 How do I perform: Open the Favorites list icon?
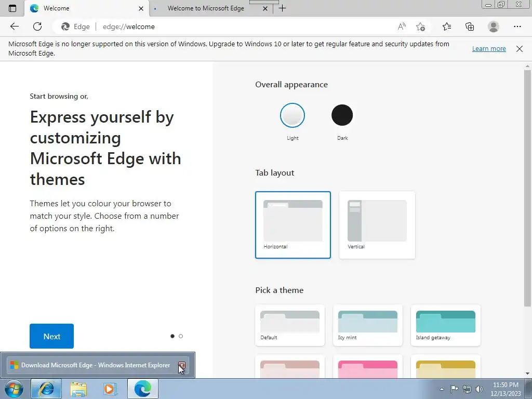pyautogui.click(x=447, y=26)
